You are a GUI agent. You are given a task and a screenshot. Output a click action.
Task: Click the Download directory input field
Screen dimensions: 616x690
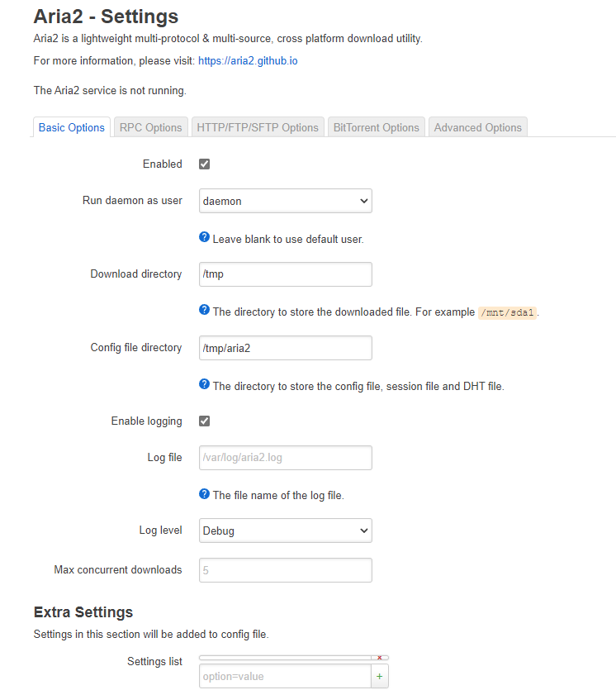click(285, 274)
